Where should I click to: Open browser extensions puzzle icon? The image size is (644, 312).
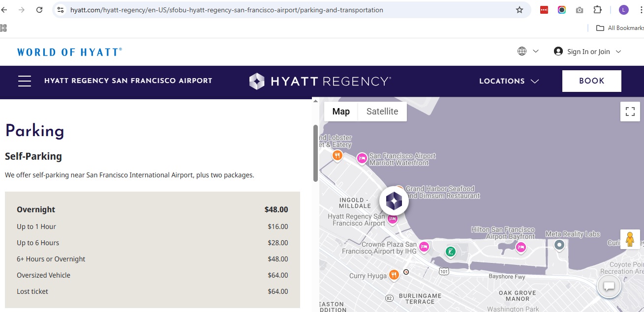coord(597,10)
